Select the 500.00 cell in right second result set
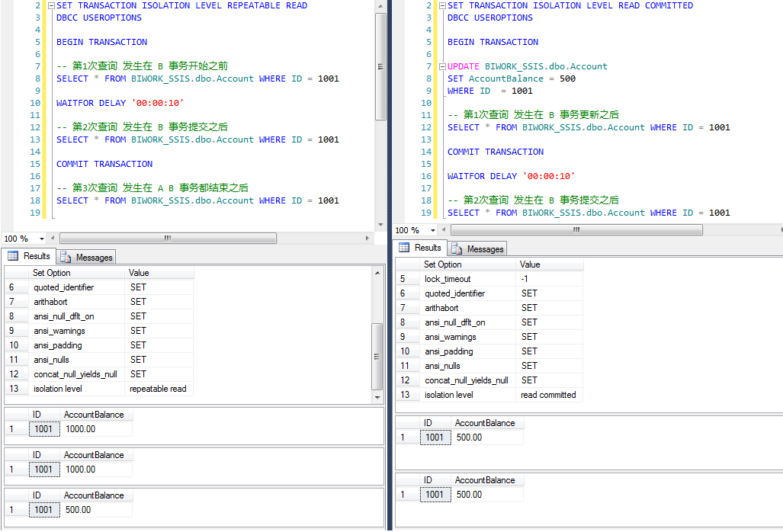783x532 pixels. pyautogui.click(x=487, y=495)
